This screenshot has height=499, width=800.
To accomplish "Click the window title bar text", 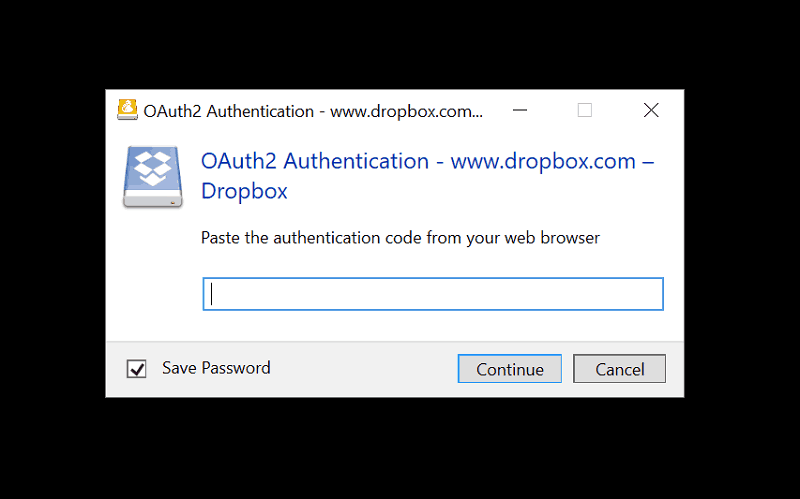I will pyautogui.click(x=313, y=111).
